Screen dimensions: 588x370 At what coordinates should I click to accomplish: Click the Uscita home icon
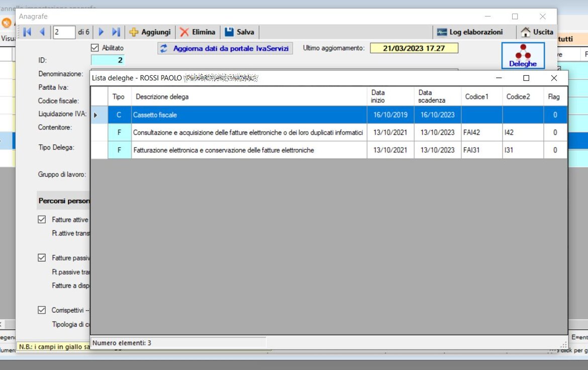click(x=526, y=32)
